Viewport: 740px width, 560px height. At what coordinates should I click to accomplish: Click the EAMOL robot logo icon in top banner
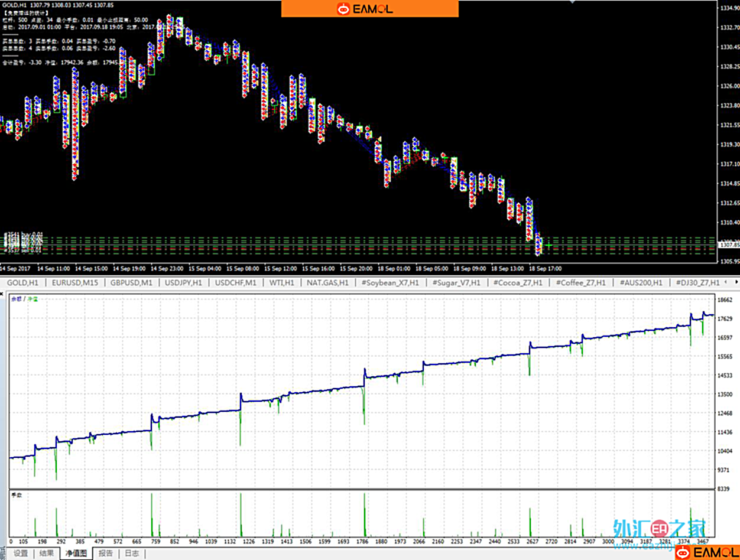[x=343, y=9]
